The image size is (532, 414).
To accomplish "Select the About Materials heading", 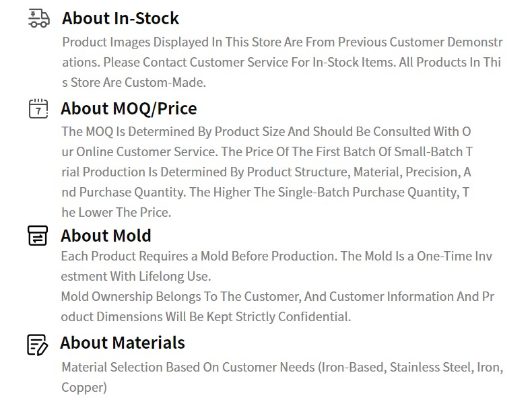I will pos(123,343).
